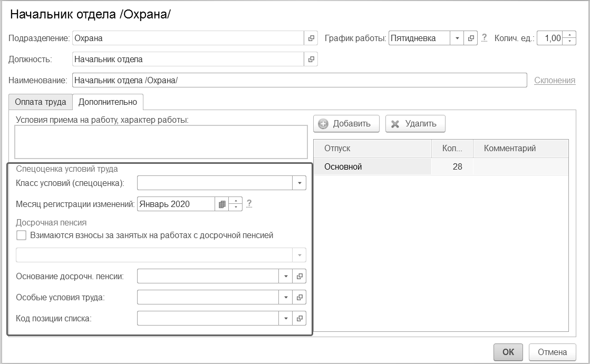590x364 pixels.
Task: Select the Дополнительно tab
Action: pyautogui.click(x=108, y=102)
